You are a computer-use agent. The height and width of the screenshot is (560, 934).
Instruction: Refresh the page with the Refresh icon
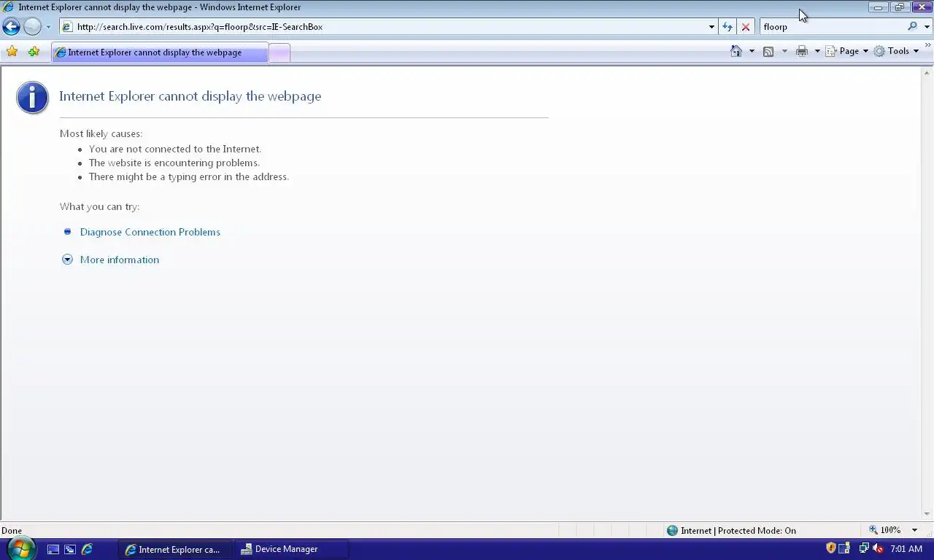[727, 27]
